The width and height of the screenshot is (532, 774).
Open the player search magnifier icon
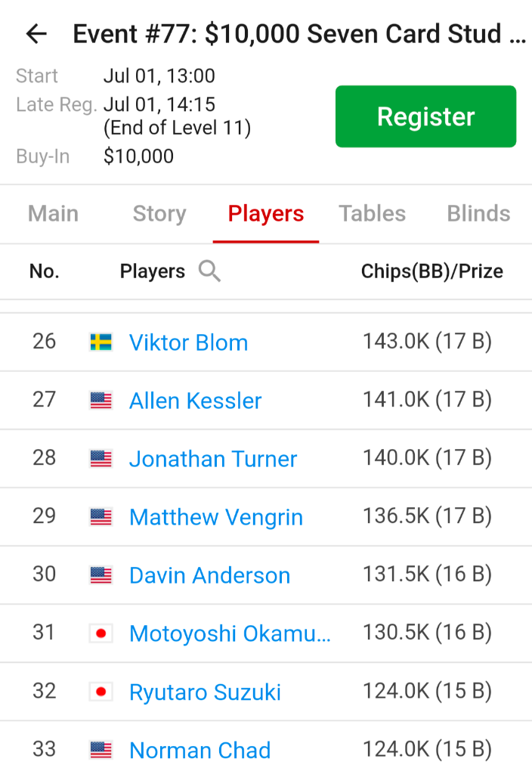(x=209, y=271)
